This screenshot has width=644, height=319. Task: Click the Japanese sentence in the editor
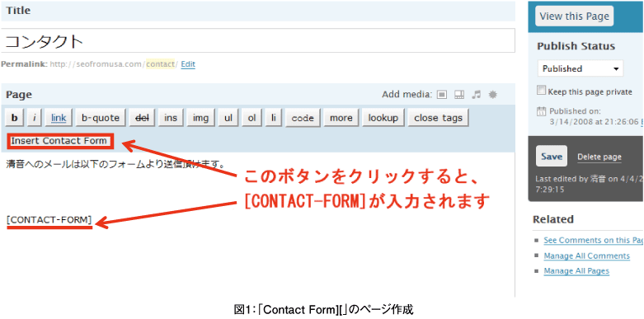pyautogui.click(x=116, y=165)
